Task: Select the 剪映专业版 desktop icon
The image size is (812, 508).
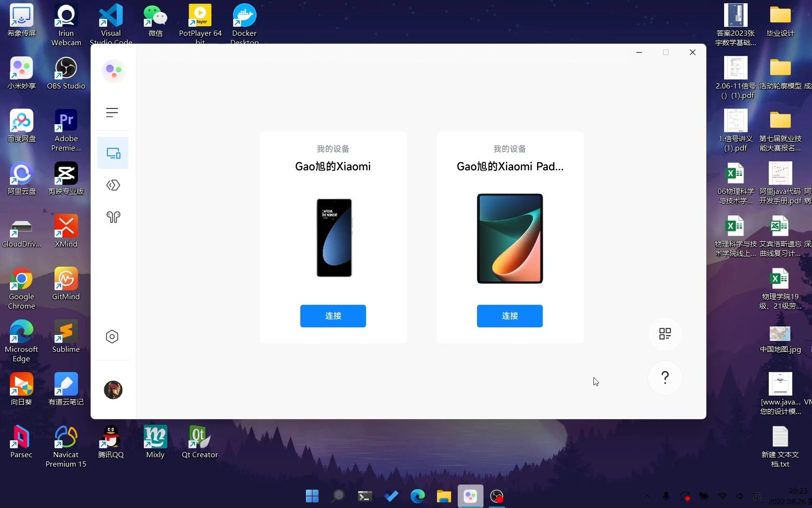Action: pyautogui.click(x=66, y=179)
